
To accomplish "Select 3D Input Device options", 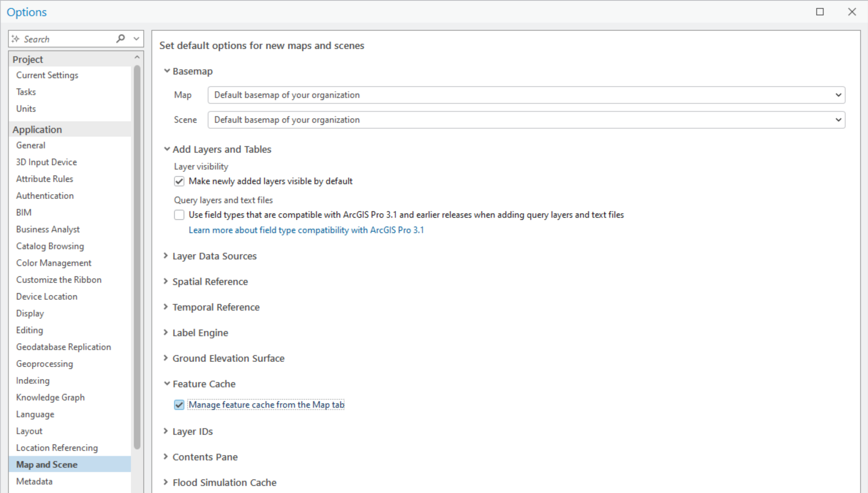I will 46,162.
